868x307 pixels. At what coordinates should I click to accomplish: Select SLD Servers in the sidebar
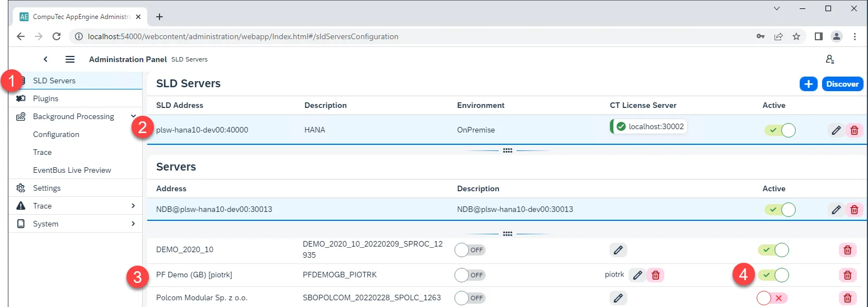[76, 81]
